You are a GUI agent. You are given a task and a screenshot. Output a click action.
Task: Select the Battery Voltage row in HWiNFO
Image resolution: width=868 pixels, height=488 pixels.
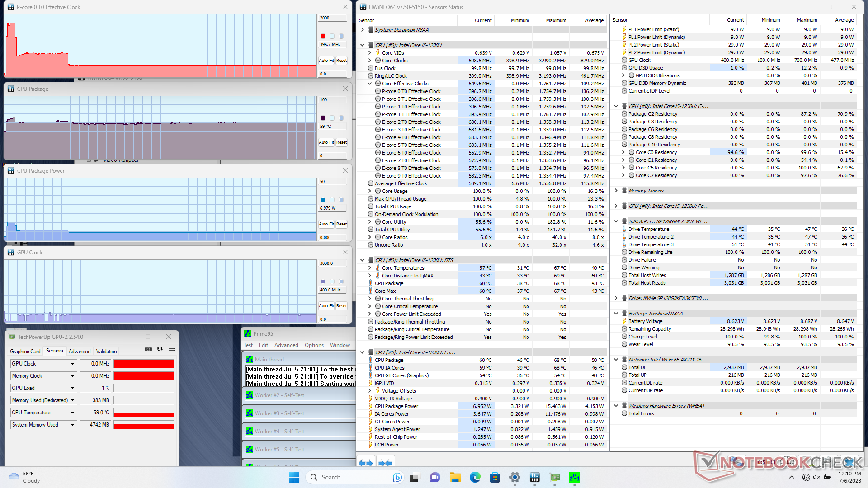[734, 321]
